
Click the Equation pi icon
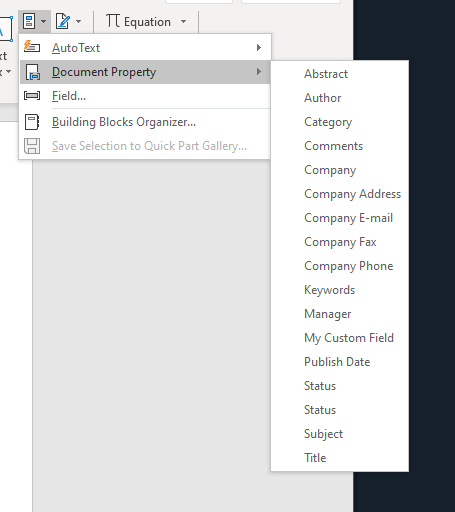point(113,21)
